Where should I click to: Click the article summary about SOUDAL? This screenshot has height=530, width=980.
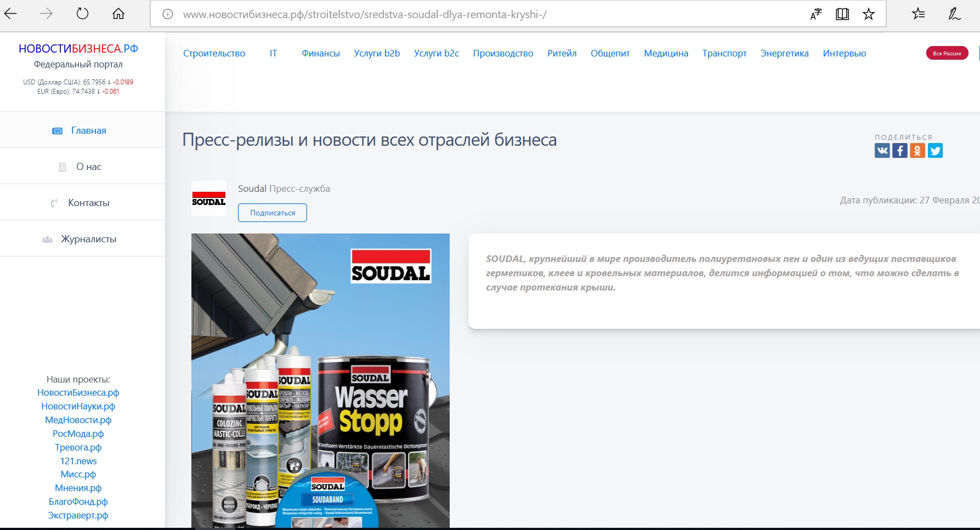pyautogui.click(x=723, y=273)
